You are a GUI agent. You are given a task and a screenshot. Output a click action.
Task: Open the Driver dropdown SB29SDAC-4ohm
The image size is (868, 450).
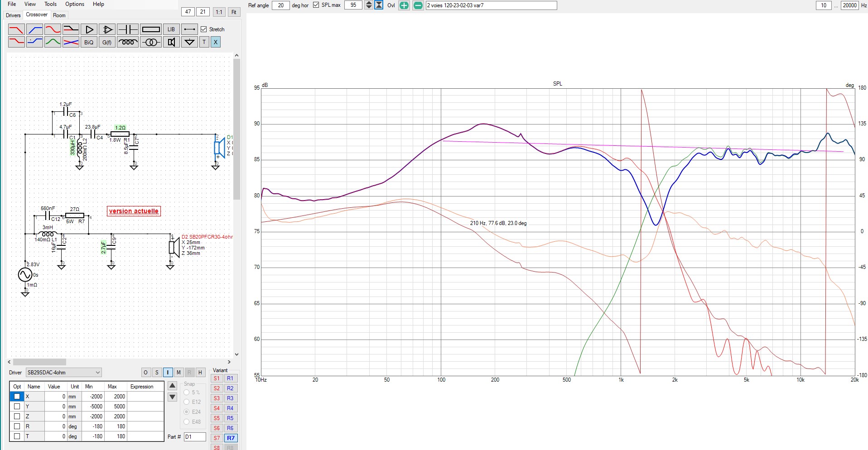coord(63,373)
